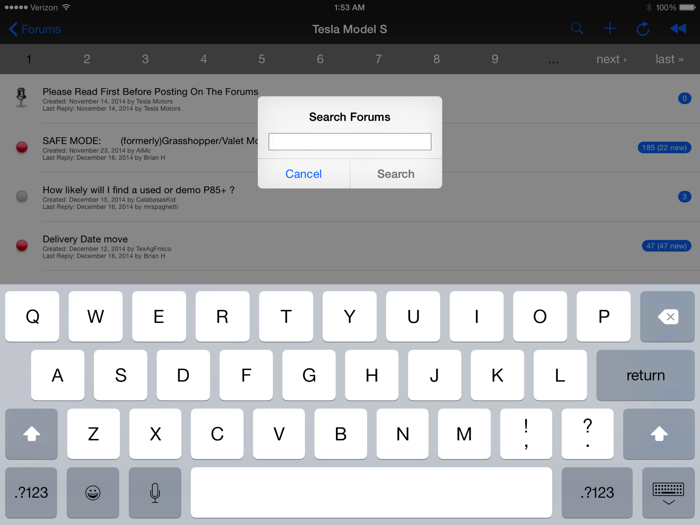Tap the exclamation/comma key
Screen dimensions: 700x525
526,433
